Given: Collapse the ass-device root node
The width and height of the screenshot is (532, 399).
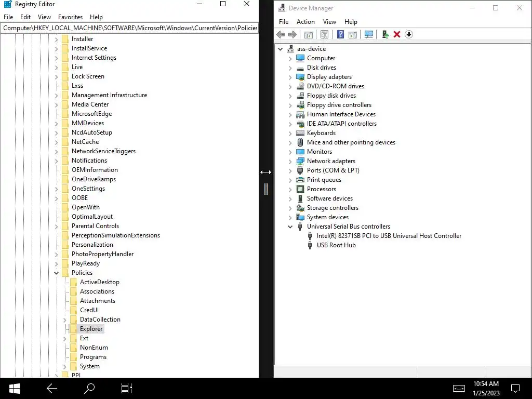Looking at the screenshot, I should pos(280,49).
